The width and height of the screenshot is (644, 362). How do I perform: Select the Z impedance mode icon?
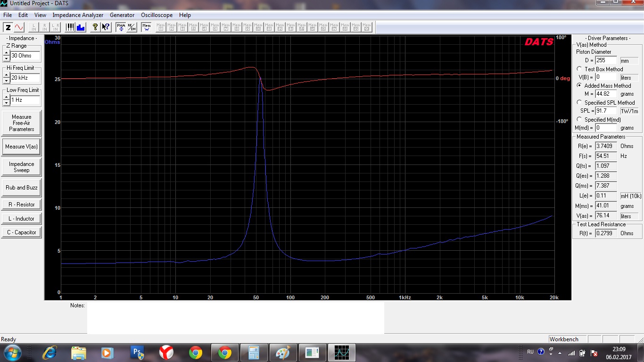tap(8, 27)
